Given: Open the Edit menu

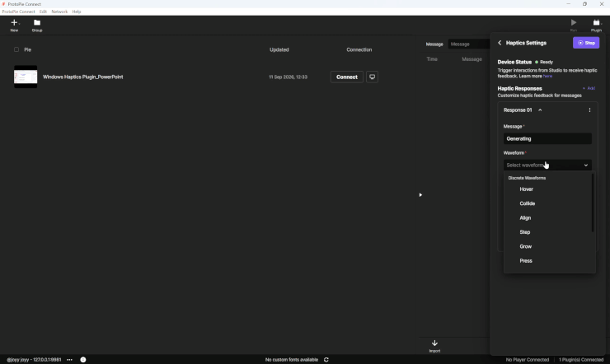Looking at the screenshot, I should tap(43, 12).
